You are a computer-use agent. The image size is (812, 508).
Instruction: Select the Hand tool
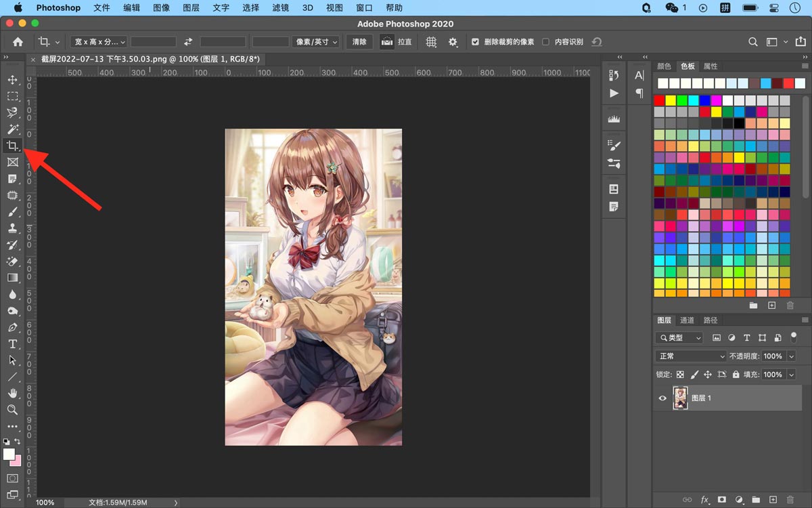click(12, 394)
